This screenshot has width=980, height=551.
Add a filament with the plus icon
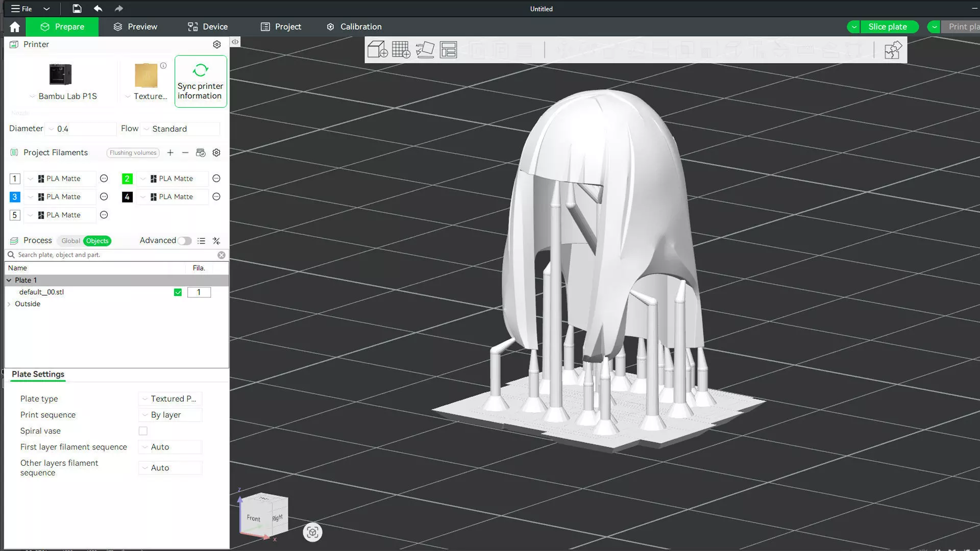(x=170, y=153)
